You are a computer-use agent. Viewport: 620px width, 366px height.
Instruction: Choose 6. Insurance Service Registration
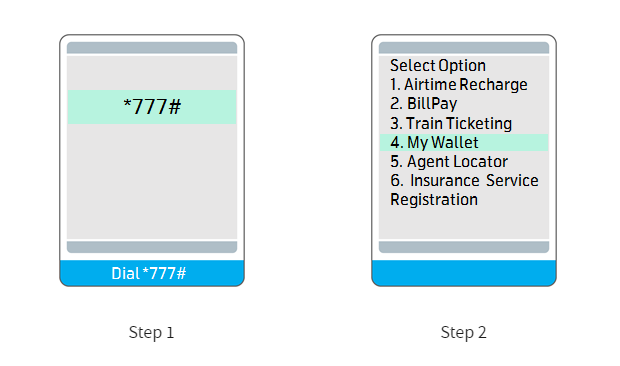(464, 190)
